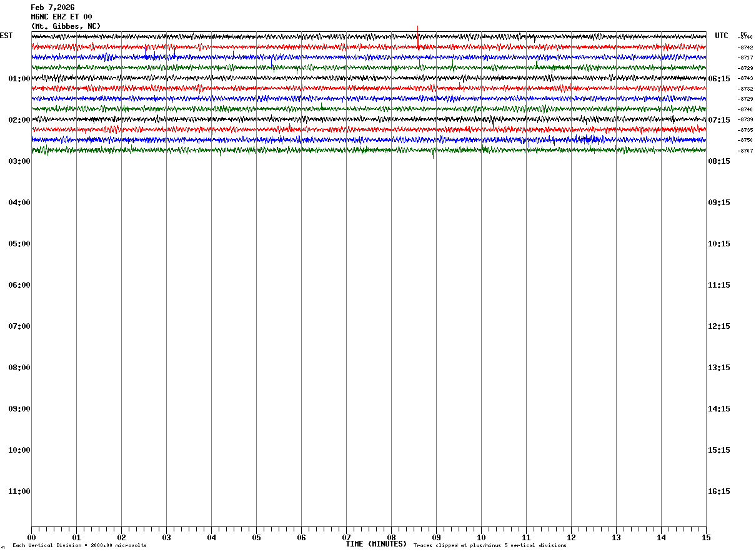
Task: Click the EST timezone label
Action: [x=6, y=36]
